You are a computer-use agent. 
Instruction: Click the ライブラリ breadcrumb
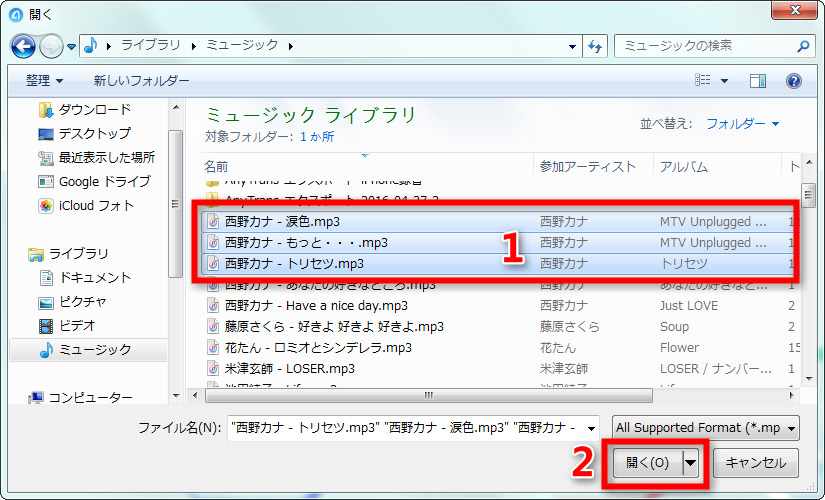151,45
